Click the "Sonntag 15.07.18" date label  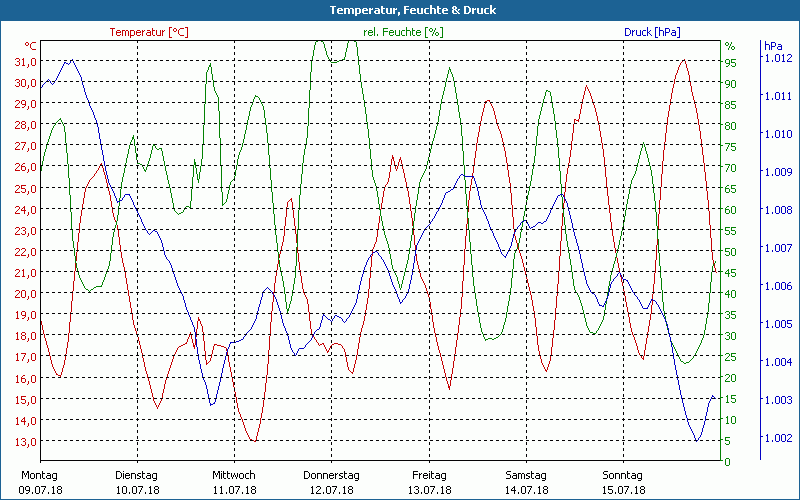(x=623, y=482)
